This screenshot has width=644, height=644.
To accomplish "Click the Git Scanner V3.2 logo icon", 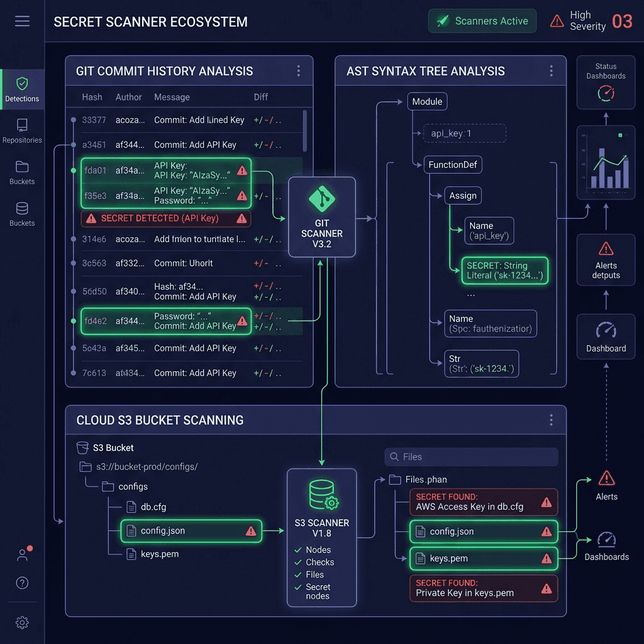I will (321, 199).
